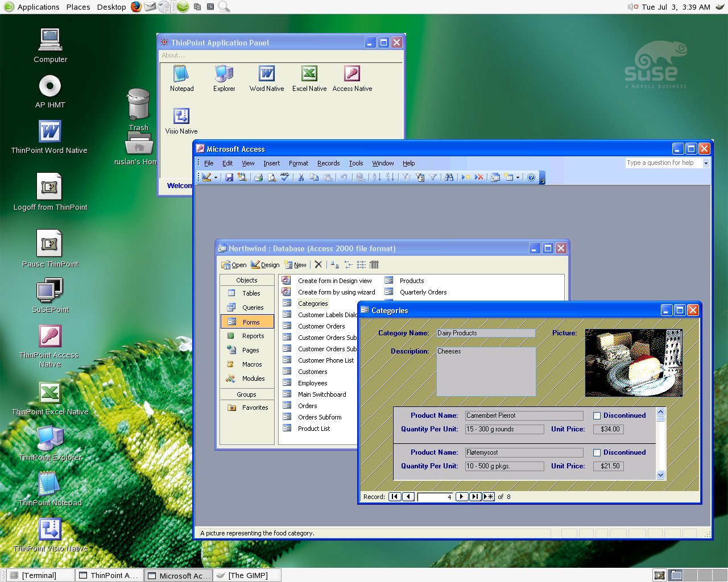Click New button in Northwind window

point(295,265)
